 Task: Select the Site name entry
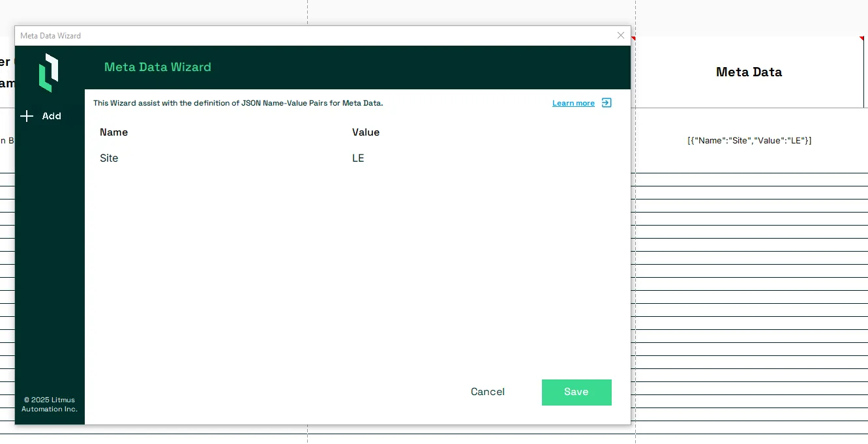point(109,158)
